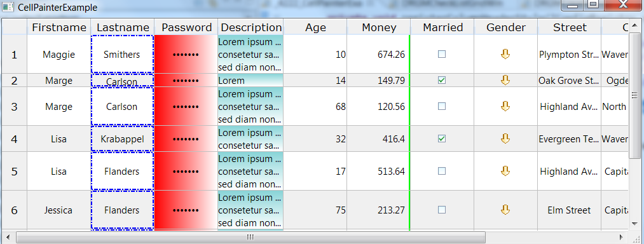Click the password cell in Maggie's row

[186, 54]
